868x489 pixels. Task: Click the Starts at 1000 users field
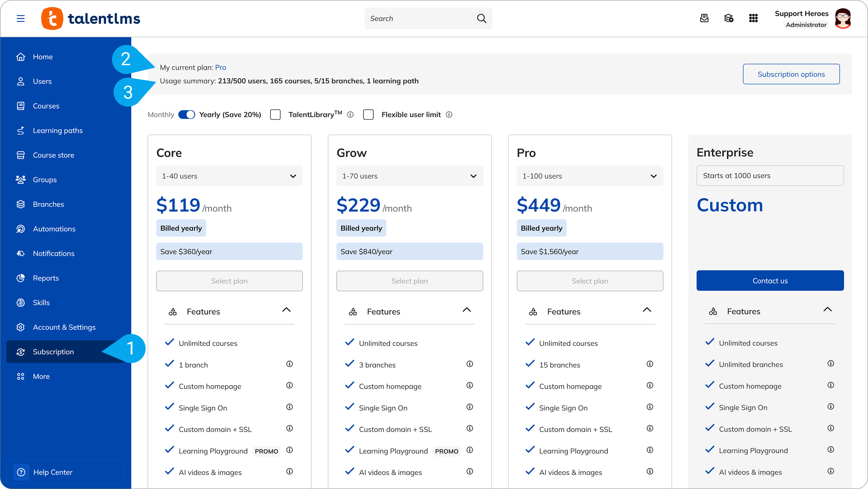click(770, 176)
